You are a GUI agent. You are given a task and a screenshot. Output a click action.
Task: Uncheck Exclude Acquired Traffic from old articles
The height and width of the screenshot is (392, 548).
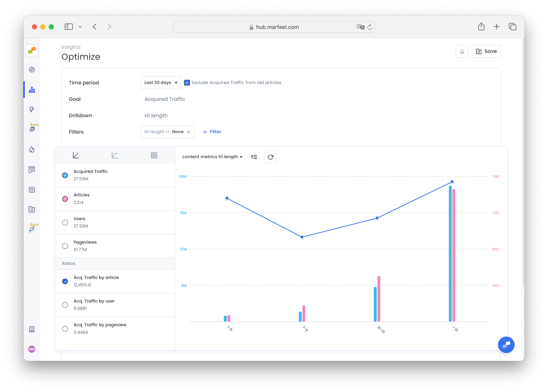tap(187, 83)
